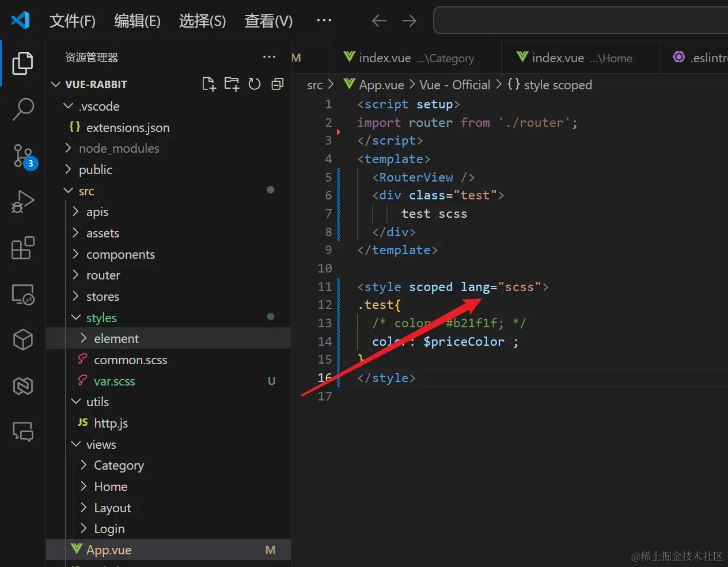
Task: Click src in the breadcrumb
Action: tap(314, 85)
